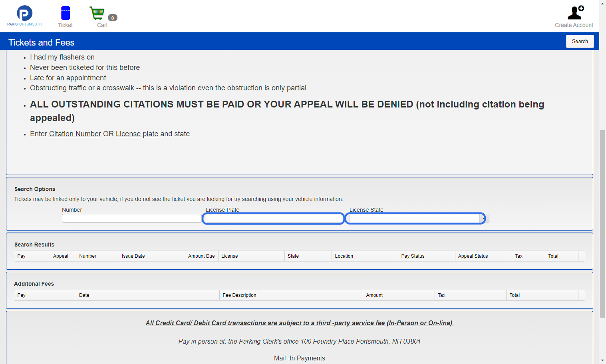Click the Search button

pyautogui.click(x=580, y=41)
